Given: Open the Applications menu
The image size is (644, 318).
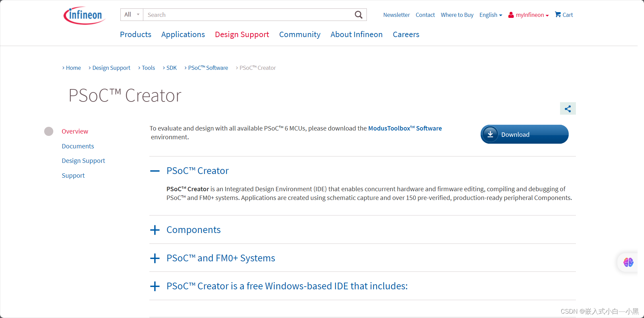Looking at the screenshot, I should (x=183, y=34).
